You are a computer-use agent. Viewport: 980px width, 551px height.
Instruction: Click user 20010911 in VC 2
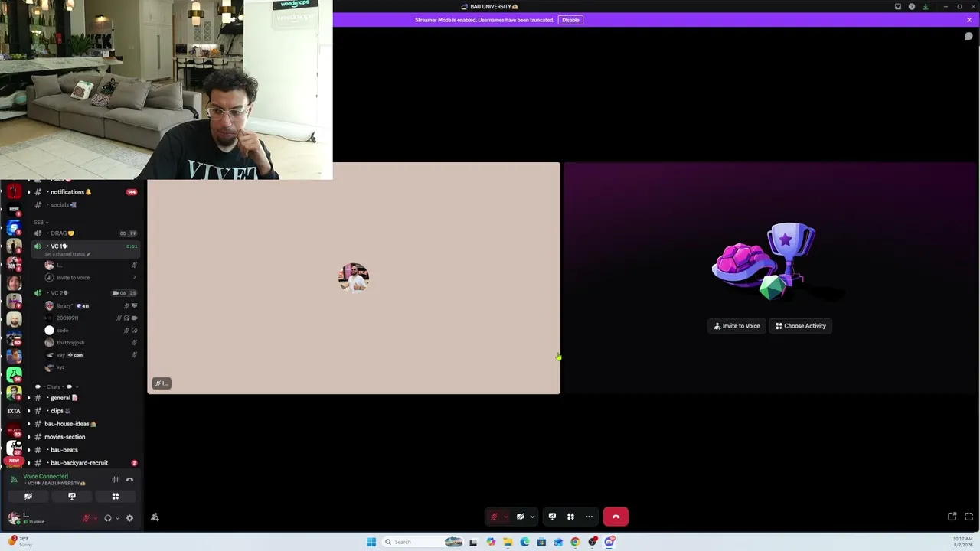[x=90, y=318]
